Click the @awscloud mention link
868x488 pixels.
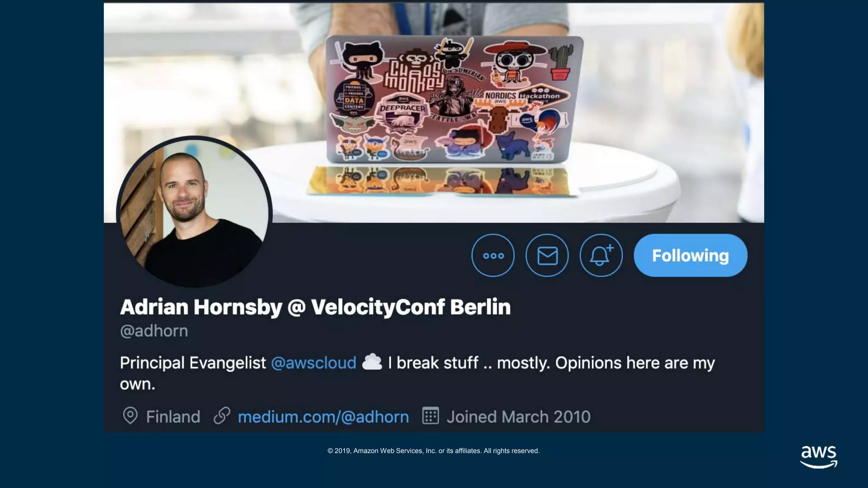(314, 363)
